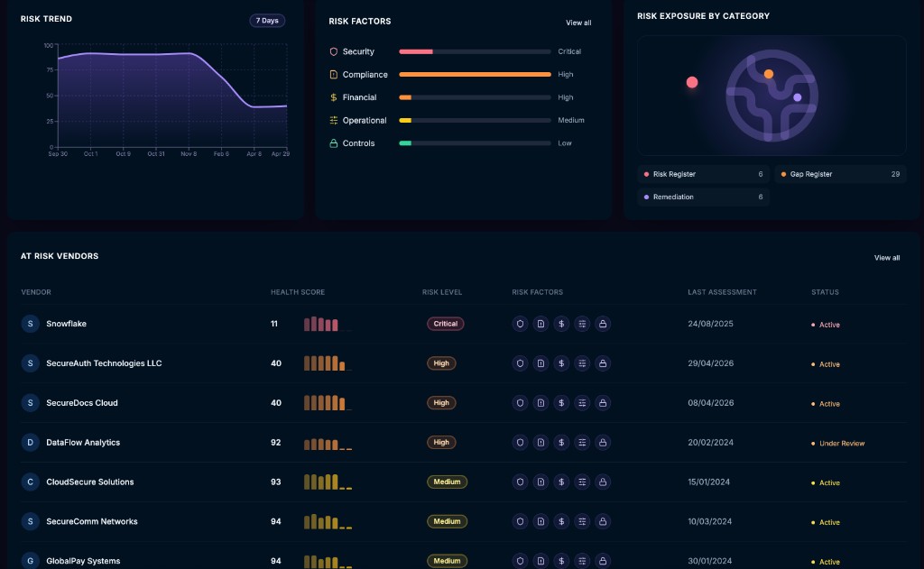Click Snowflake's compliance document risk icon
The image size is (924, 569).
(541, 324)
